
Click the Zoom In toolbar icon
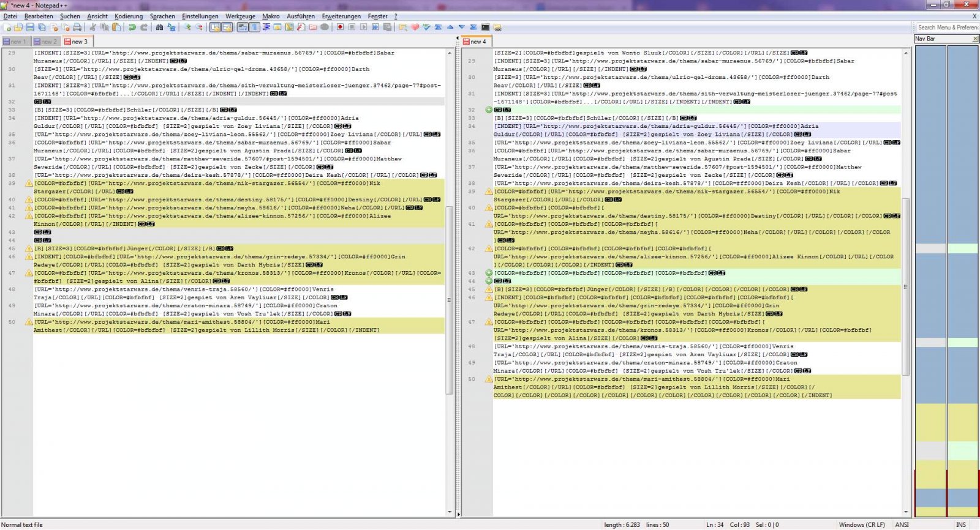[x=187, y=27]
